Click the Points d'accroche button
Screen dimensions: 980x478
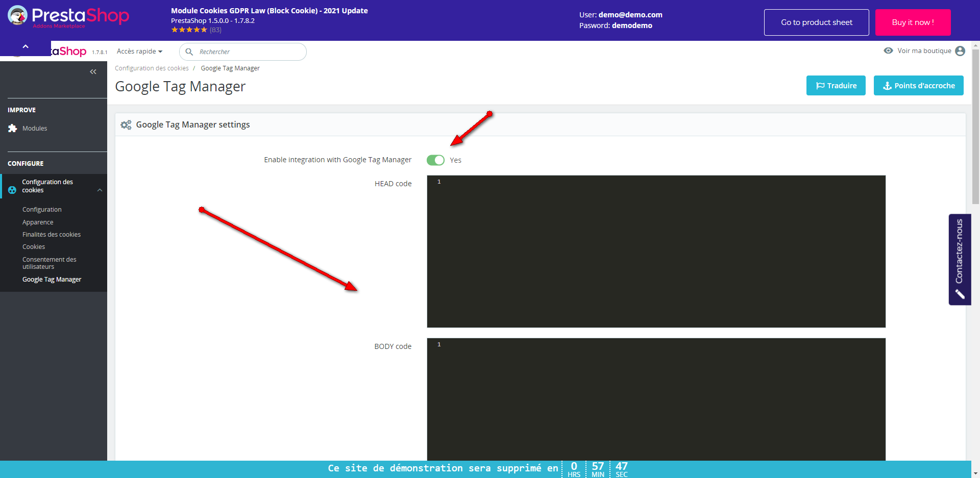point(919,86)
